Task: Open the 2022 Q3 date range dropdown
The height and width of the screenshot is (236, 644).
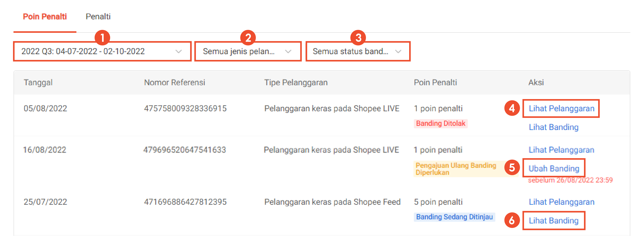Action: pyautogui.click(x=100, y=51)
